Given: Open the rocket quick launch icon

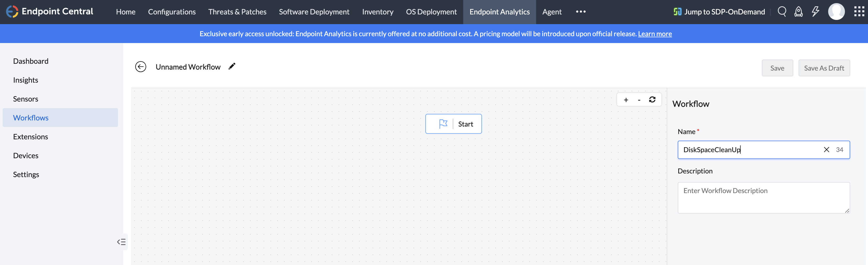Looking at the screenshot, I should point(798,12).
